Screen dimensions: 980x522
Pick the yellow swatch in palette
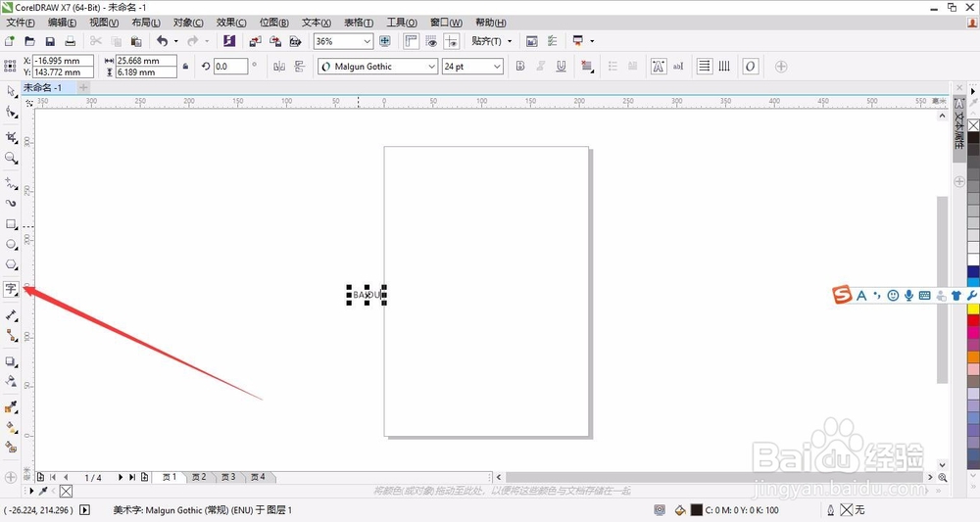coord(973,308)
